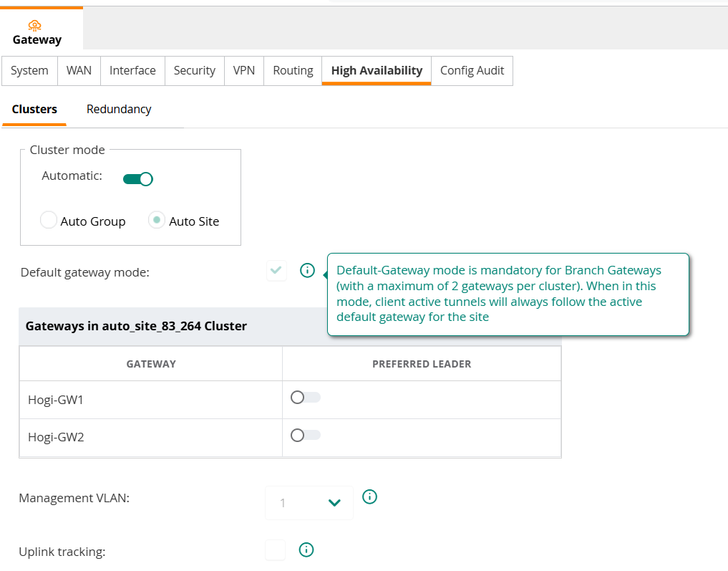Viewport: 728px width, 571px height.
Task: Open the Interface tab
Action: click(132, 70)
